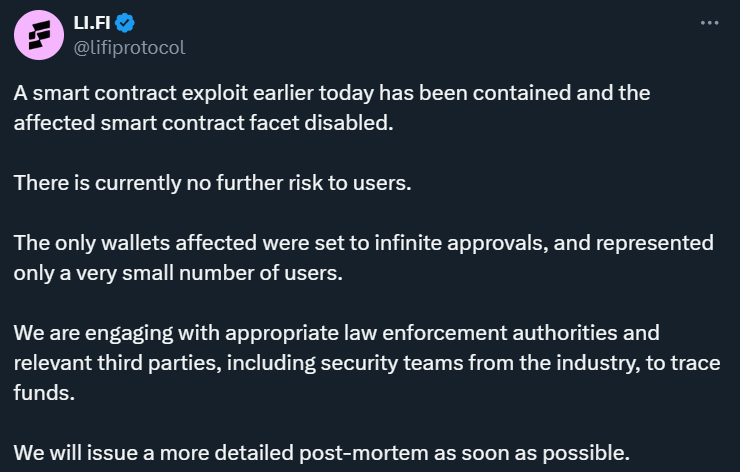This screenshot has width=740, height=472.
Task: Click 'only a very small number of users.'
Action: [178, 273]
